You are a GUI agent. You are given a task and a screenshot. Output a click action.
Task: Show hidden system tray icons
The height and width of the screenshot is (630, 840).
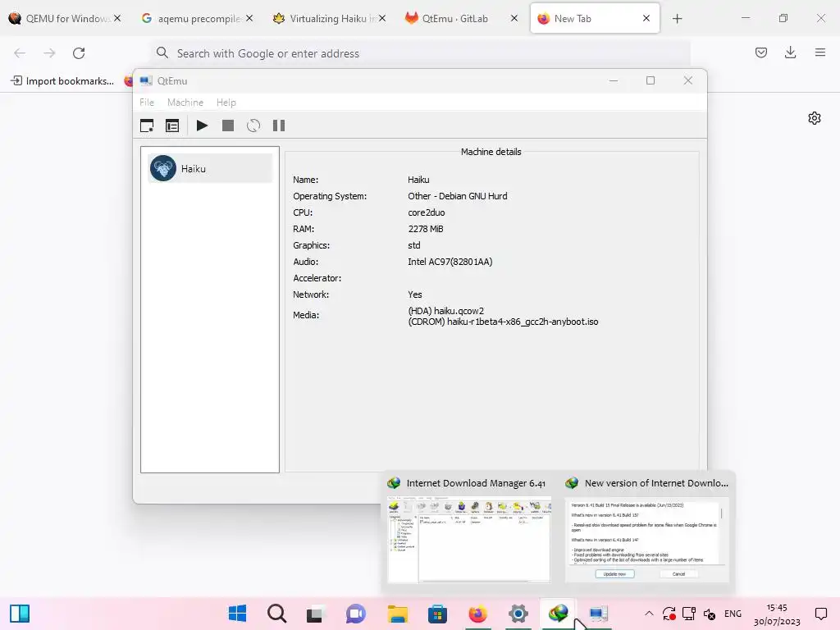pos(649,614)
